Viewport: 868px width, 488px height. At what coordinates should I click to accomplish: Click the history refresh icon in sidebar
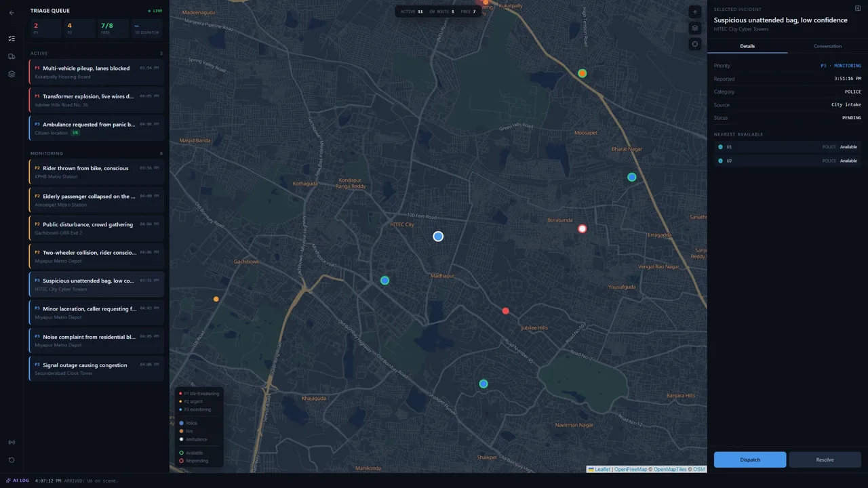click(x=12, y=460)
